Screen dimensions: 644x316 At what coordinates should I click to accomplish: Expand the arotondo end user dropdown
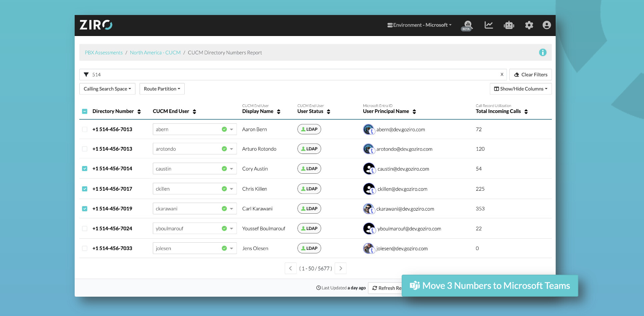(232, 149)
